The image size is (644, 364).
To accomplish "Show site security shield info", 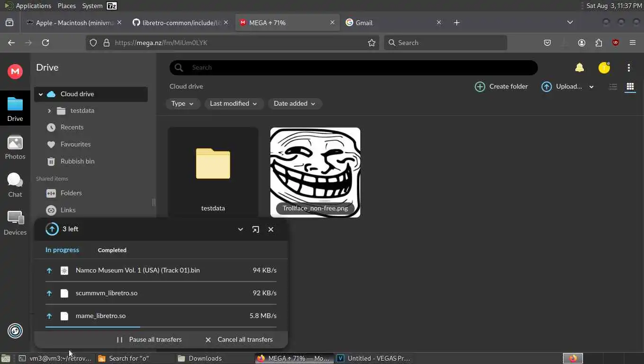I will pos(93,43).
